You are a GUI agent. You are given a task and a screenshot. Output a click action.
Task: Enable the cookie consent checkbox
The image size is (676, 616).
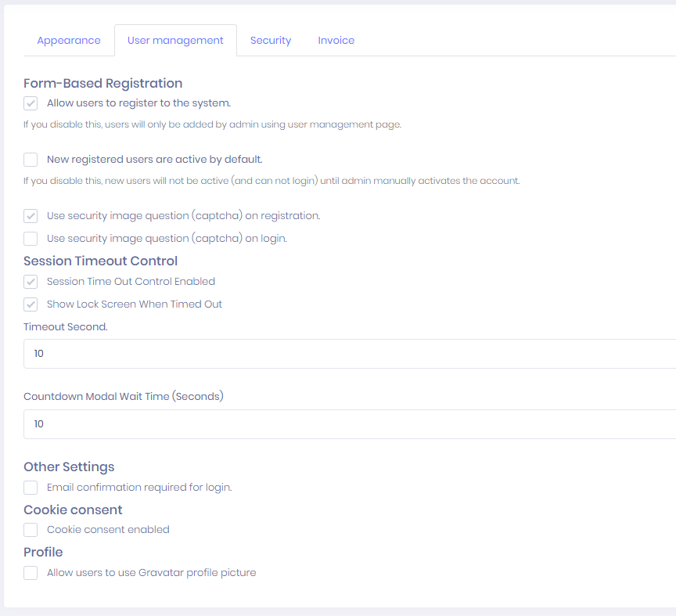coord(30,530)
